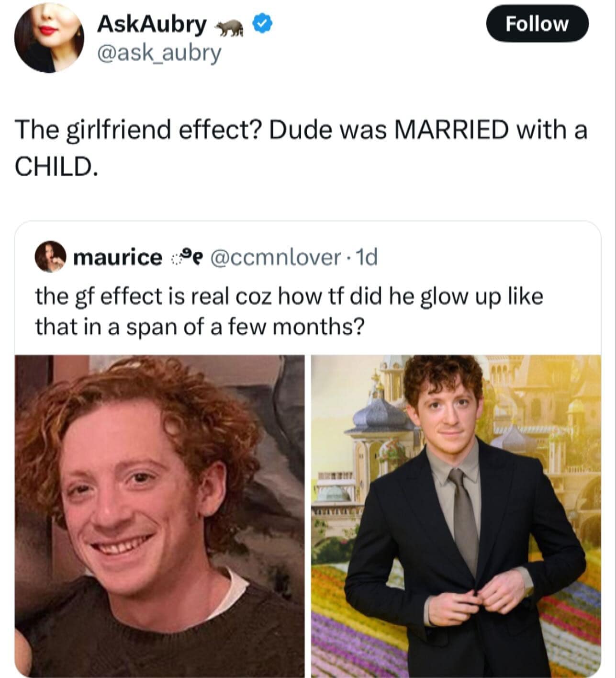
Task: Open AskAubry's profile picture
Action: pos(49,38)
